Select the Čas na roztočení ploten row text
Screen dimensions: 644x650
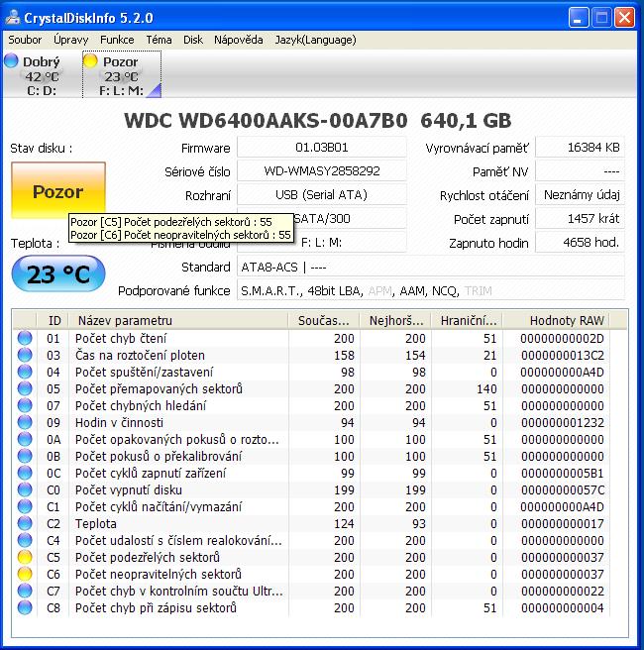pyautogui.click(x=140, y=356)
